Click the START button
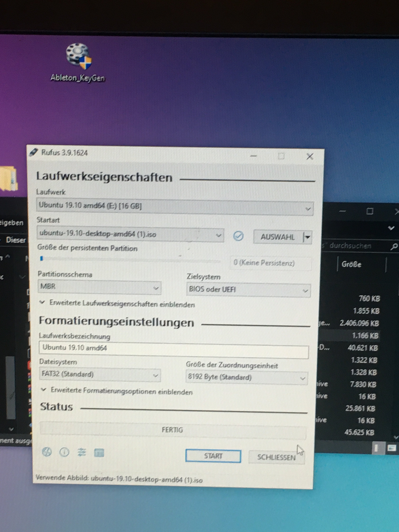 point(213,456)
